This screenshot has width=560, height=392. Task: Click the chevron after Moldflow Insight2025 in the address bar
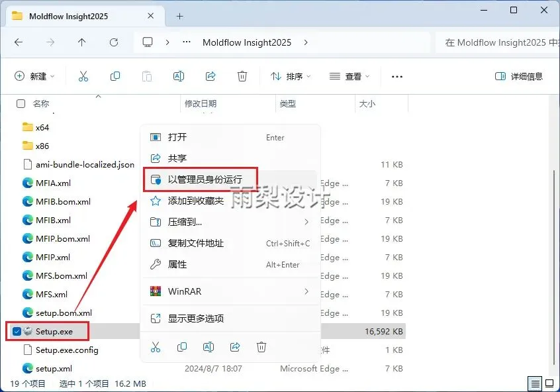(x=306, y=42)
